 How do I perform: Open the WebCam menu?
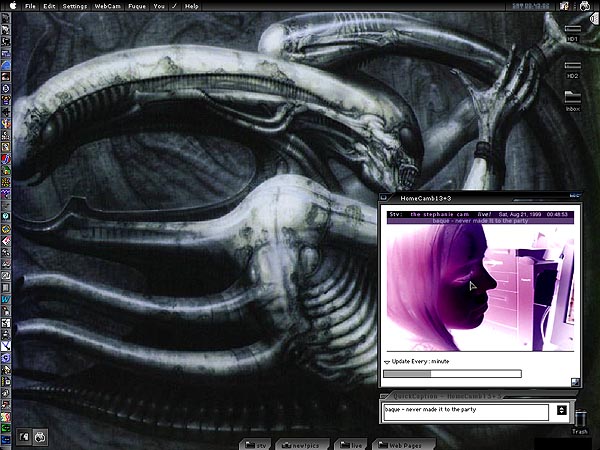107,6
